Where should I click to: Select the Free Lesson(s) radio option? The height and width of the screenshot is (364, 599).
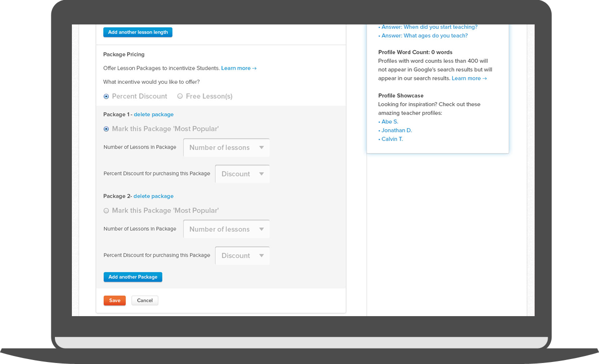pos(180,96)
